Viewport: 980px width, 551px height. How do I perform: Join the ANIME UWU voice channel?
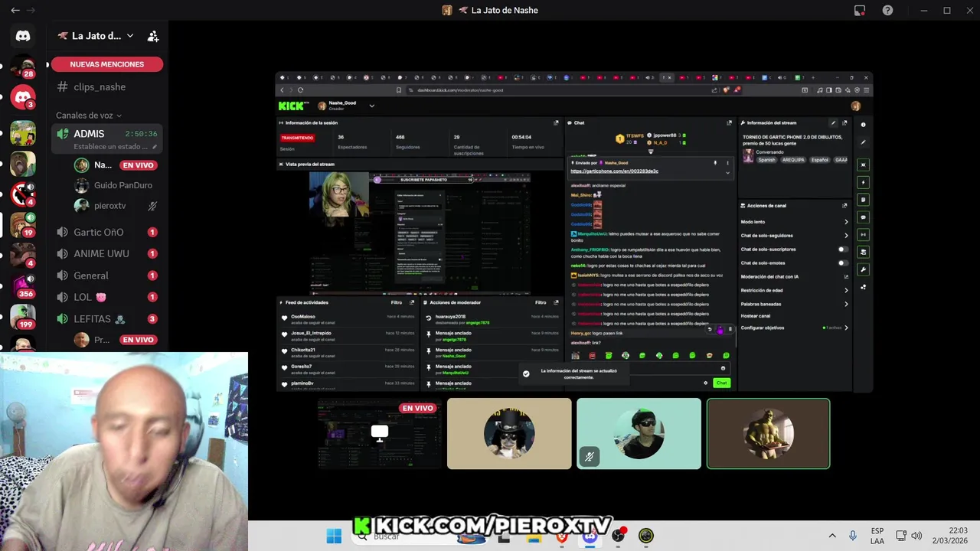click(x=106, y=253)
